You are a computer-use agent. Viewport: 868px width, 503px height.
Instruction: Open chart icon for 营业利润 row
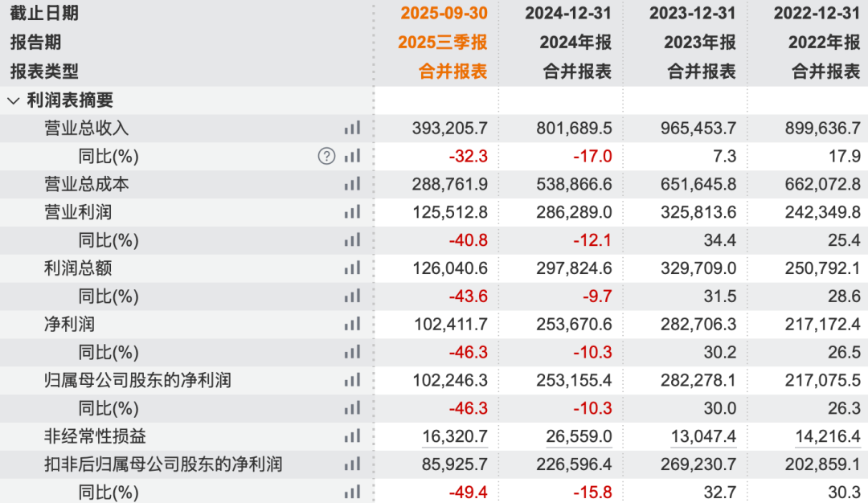click(x=352, y=212)
